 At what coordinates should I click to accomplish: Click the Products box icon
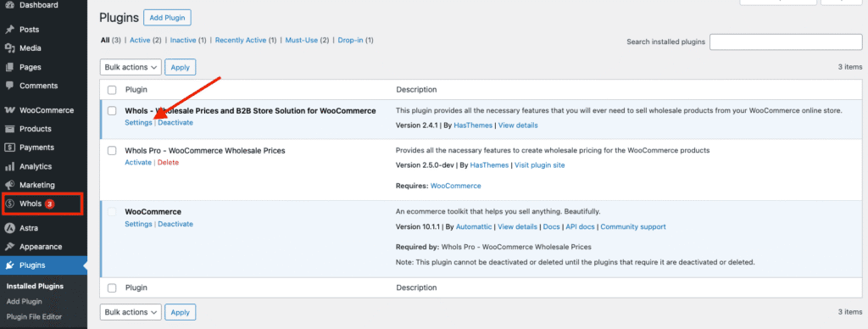pos(9,129)
